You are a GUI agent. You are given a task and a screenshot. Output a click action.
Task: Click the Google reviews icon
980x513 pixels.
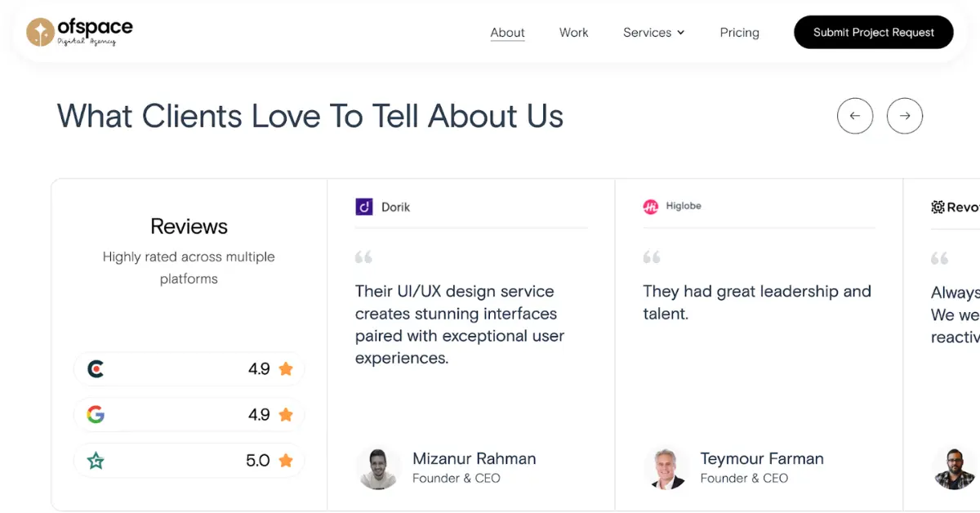pos(96,414)
